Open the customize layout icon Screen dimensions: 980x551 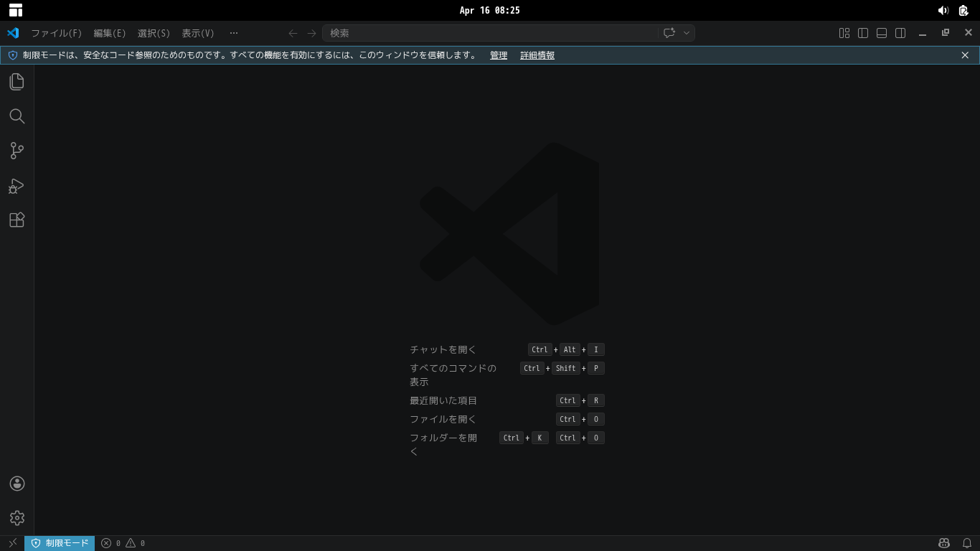pyautogui.click(x=844, y=33)
